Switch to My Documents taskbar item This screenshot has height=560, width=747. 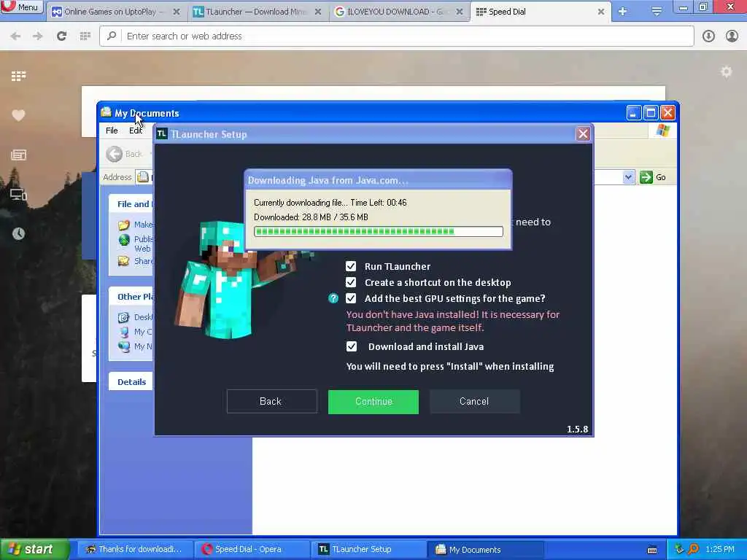click(x=486, y=550)
